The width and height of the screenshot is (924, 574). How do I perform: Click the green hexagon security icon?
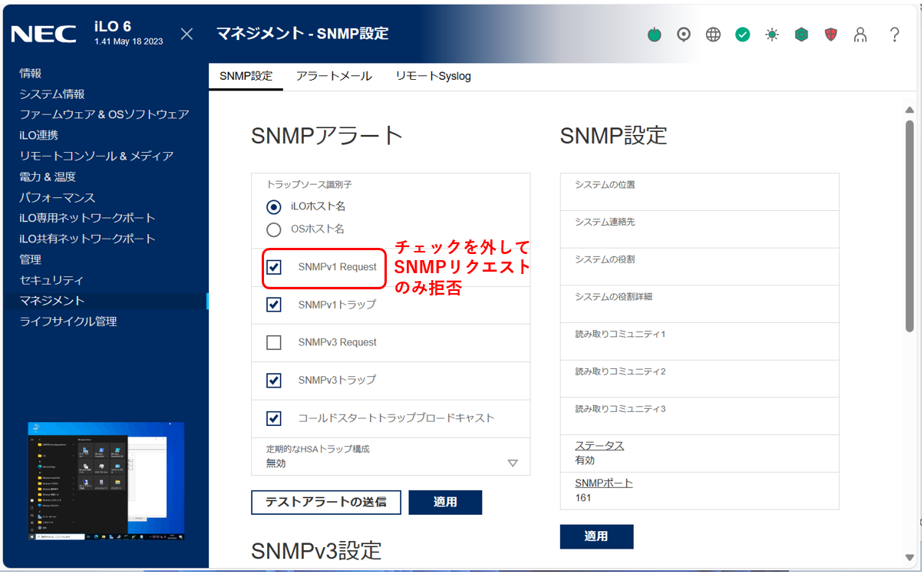pos(801,35)
